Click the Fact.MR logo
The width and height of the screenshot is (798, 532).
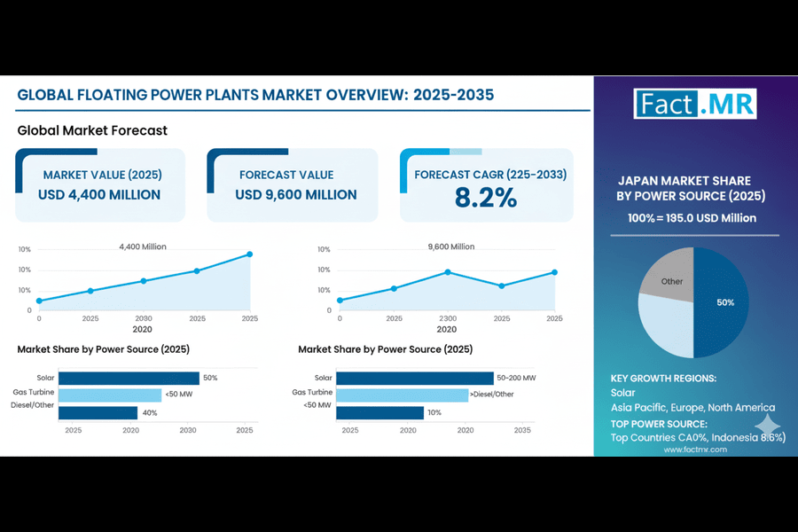click(x=695, y=103)
